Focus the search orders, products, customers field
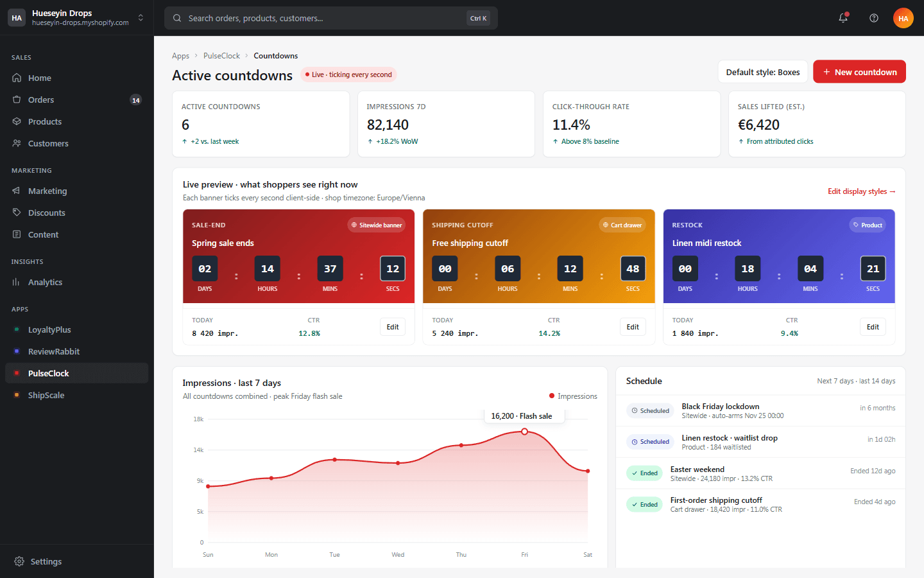The height and width of the screenshot is (578, 924). click(x=331, y=18)
